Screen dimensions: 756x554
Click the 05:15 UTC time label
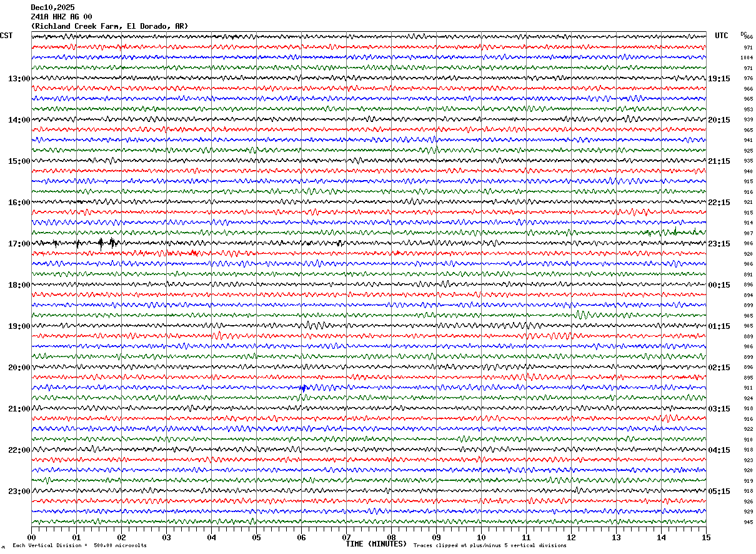click(719, 491)
